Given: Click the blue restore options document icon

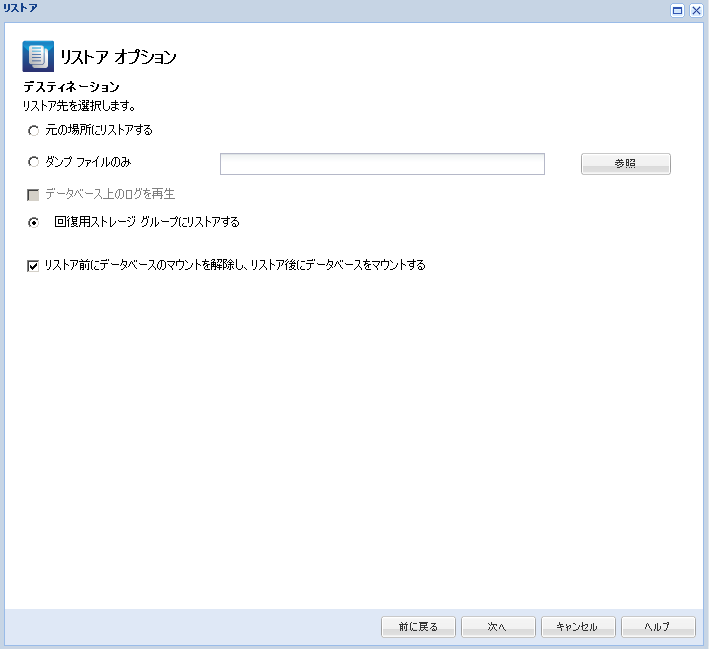Looking at the screenshot, I should click(38, 57).
